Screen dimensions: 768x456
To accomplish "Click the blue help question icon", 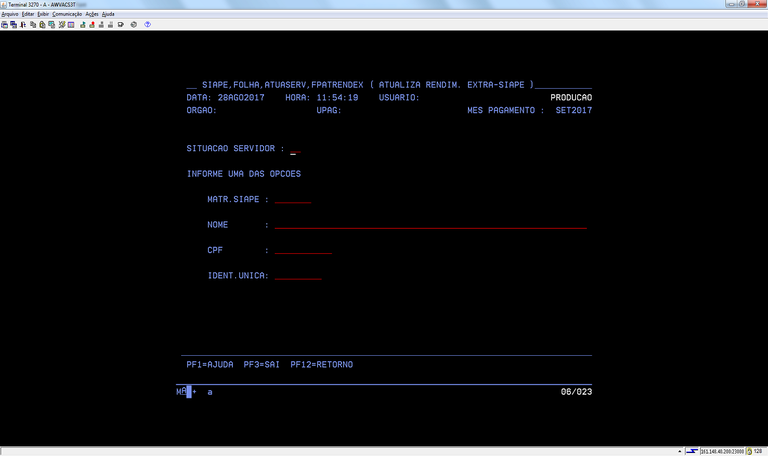I will 147,24.
